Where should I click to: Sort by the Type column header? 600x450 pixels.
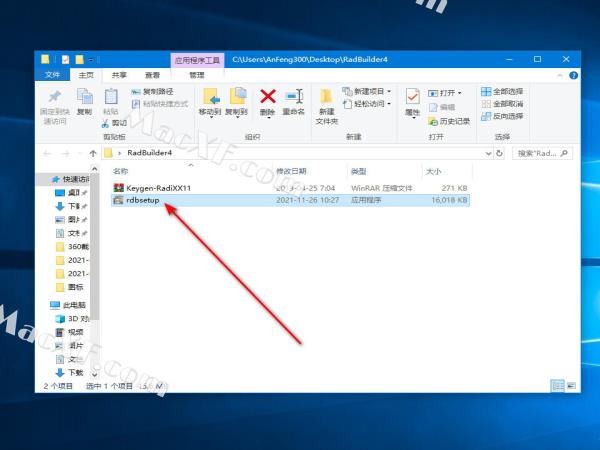click(x=358, y=171)
